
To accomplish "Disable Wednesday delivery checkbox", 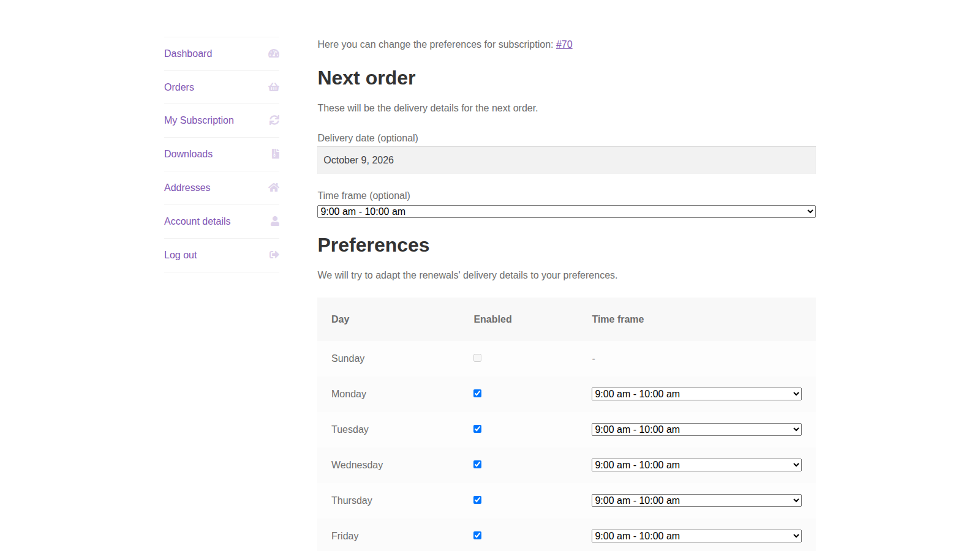I will tap(478, 465).
